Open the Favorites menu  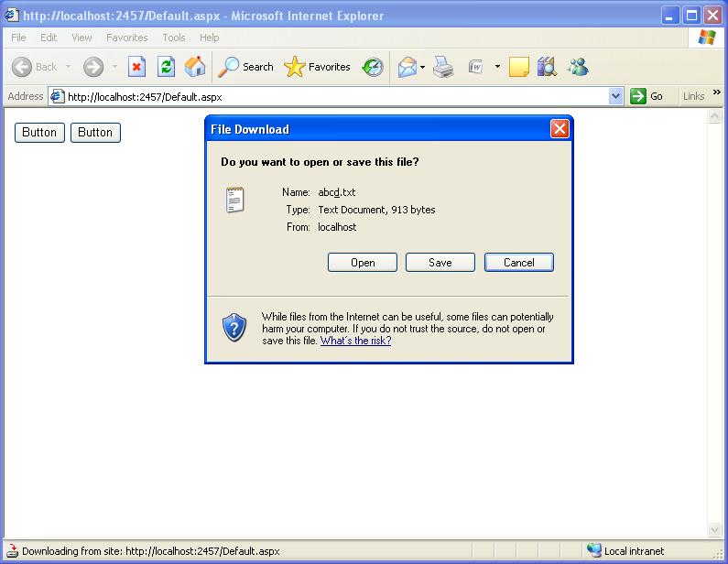(x=126, y=38)
